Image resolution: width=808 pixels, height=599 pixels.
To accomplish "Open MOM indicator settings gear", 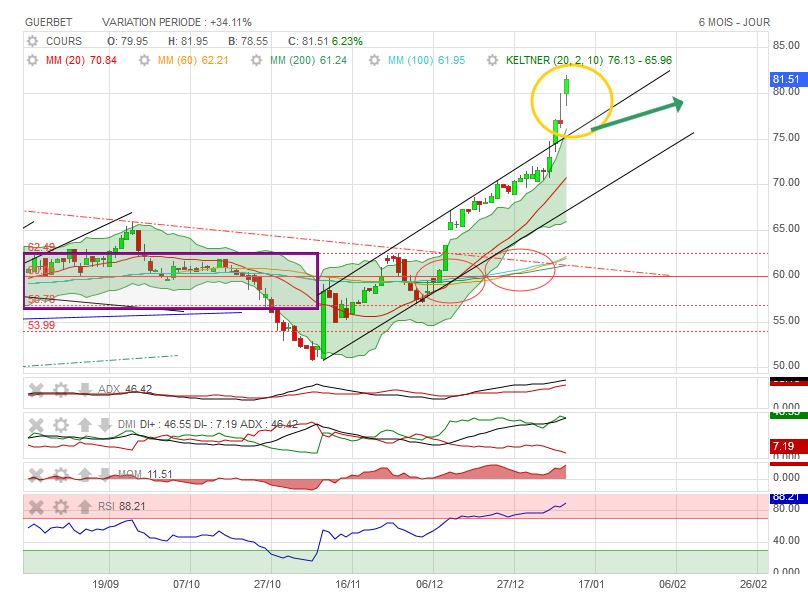I will 61,475.
